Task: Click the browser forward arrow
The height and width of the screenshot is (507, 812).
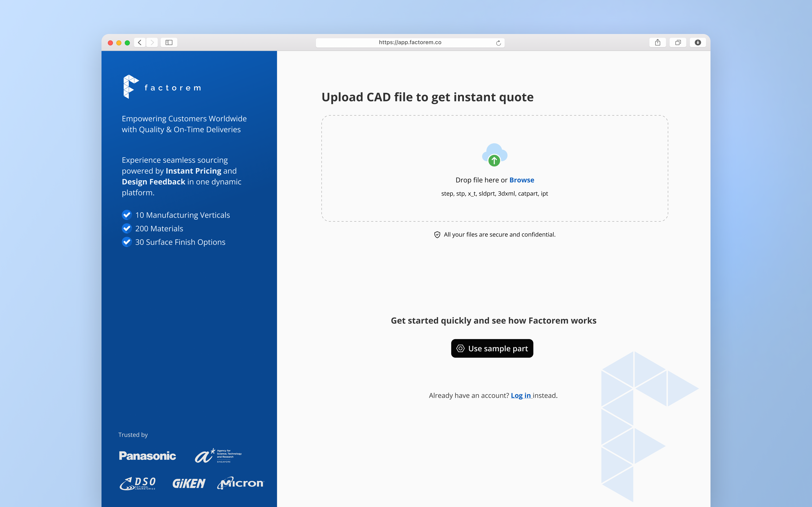Action: pos(152,43)
